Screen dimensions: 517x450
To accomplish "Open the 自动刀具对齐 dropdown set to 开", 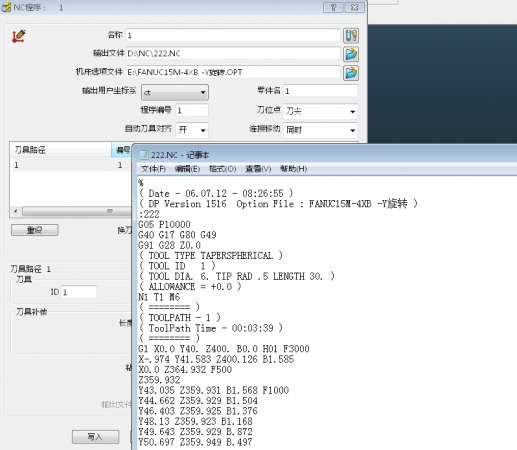I will click(192, 130).
